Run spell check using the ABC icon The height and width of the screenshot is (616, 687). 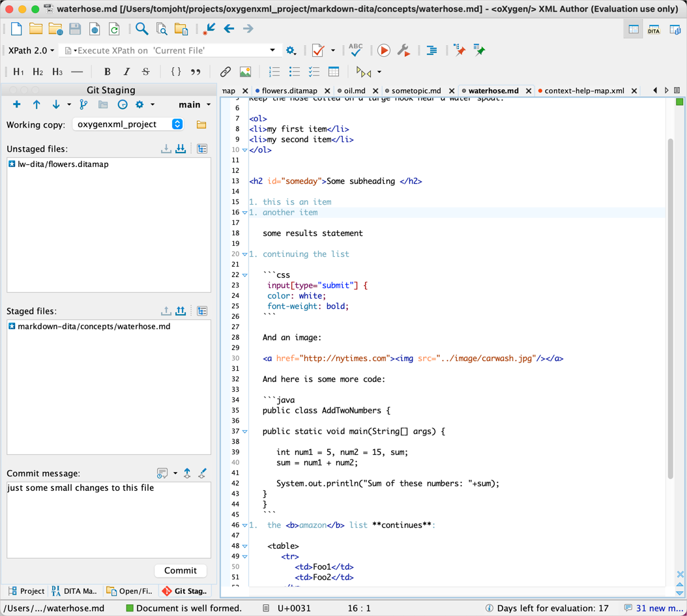tap(355, 50)
